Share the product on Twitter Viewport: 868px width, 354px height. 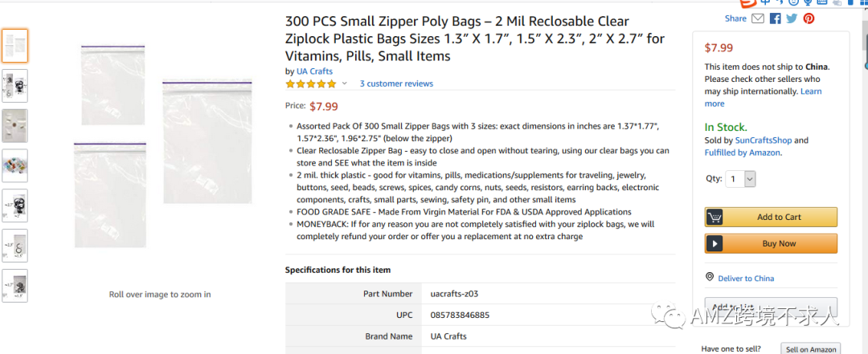pyautogui.click(x=792, y=18)
